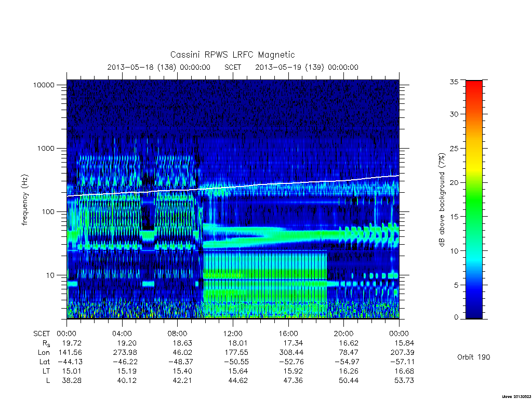Click the Lon value '308.44'
Image resolution: width=532 pixels, height=399 pixels.
tap(291, 353)
